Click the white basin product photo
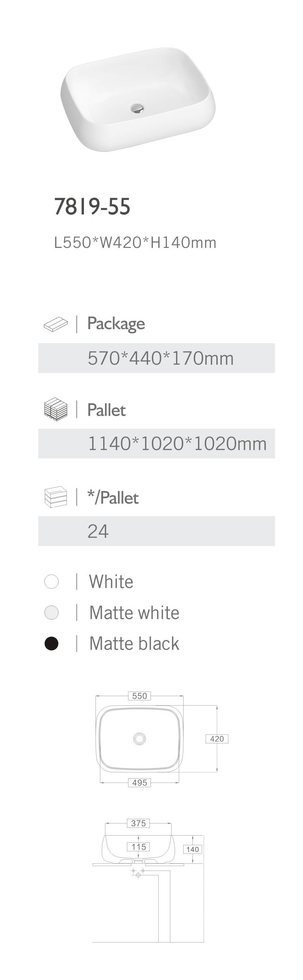The height and width of the screenshot is (980, 303). pyautogui.click(x=138, y=99)
